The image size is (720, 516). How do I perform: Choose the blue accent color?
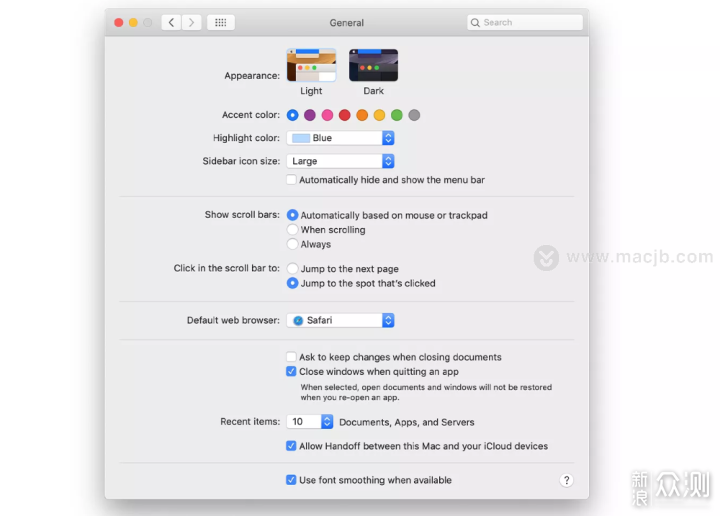click(292, 115)
